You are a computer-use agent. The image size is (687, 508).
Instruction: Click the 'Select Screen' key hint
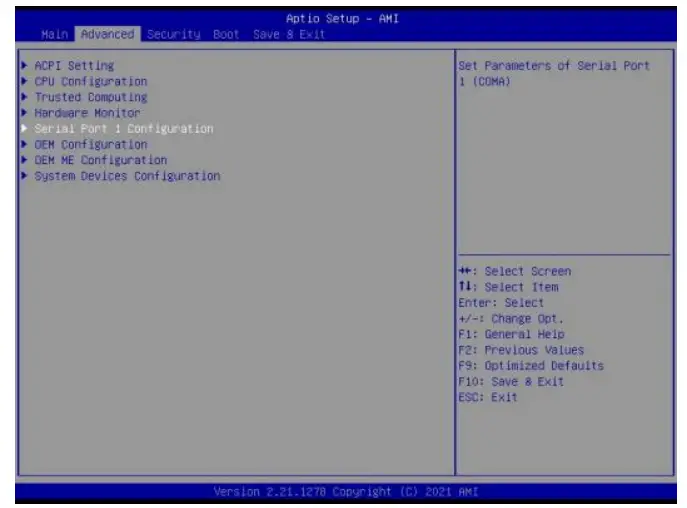coord(515,271)
